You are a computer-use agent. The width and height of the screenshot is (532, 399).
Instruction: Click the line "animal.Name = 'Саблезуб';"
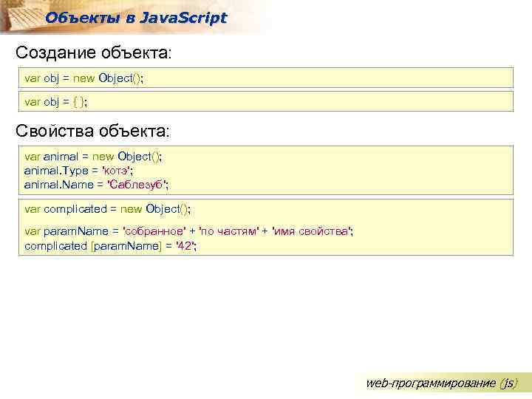tap(97, 185)
